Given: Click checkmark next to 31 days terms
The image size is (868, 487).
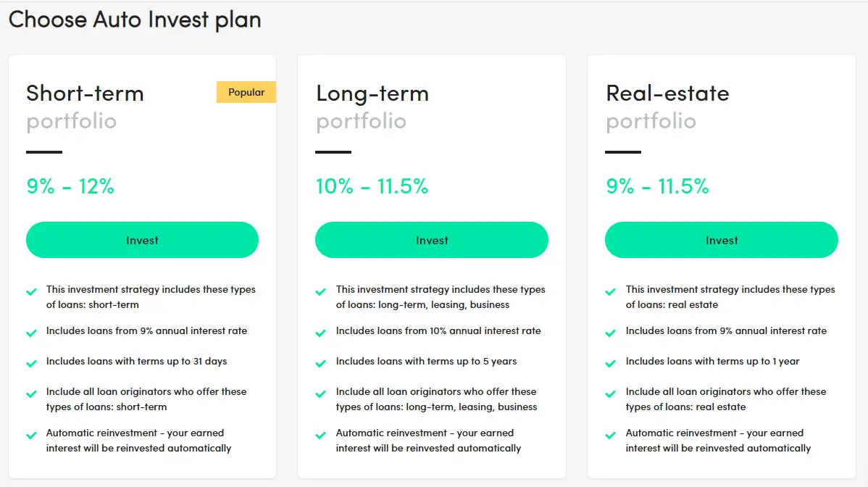Looking at the screenshot, I should pos(32,364).
